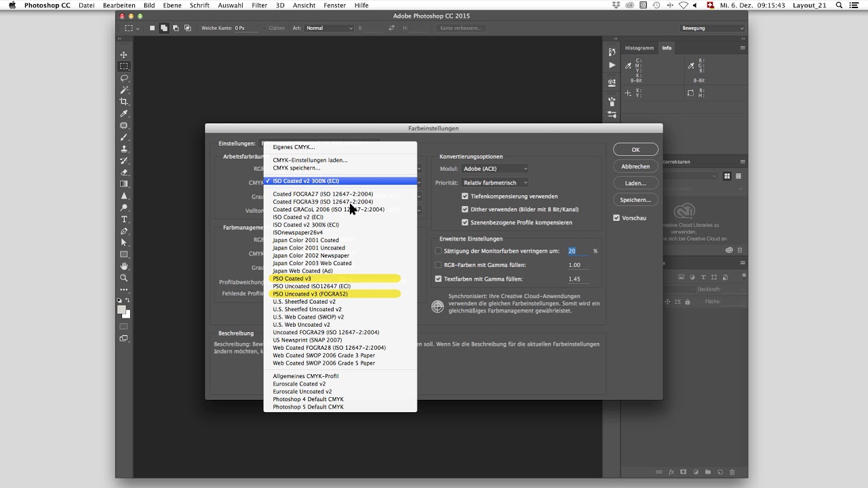Confirm the dialog with OK
868x488 pixels.
[x=635, y=150]
